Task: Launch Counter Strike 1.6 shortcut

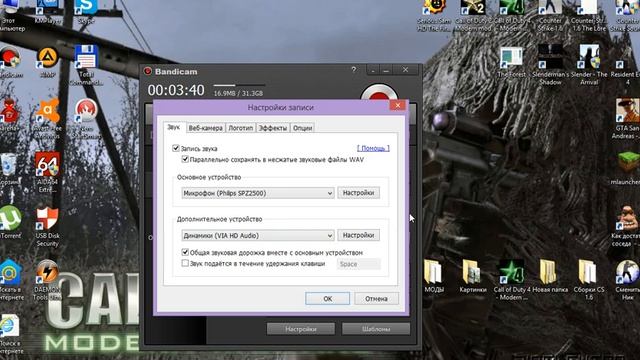Action: tap(550, 16)
